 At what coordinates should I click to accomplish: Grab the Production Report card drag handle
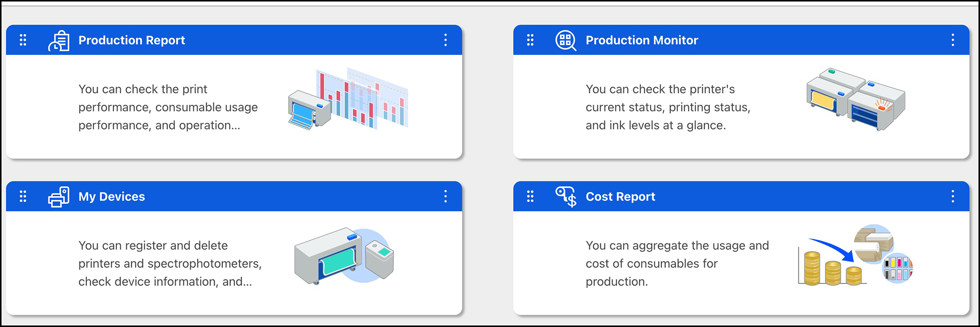pyautogui.click(x=23, y=40)
